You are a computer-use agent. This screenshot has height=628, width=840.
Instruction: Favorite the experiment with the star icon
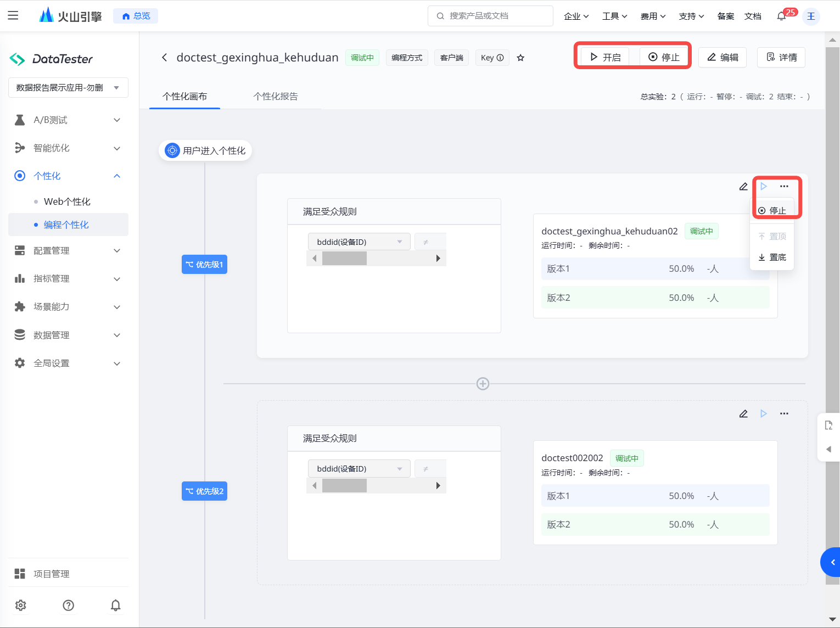pos(520,58)
